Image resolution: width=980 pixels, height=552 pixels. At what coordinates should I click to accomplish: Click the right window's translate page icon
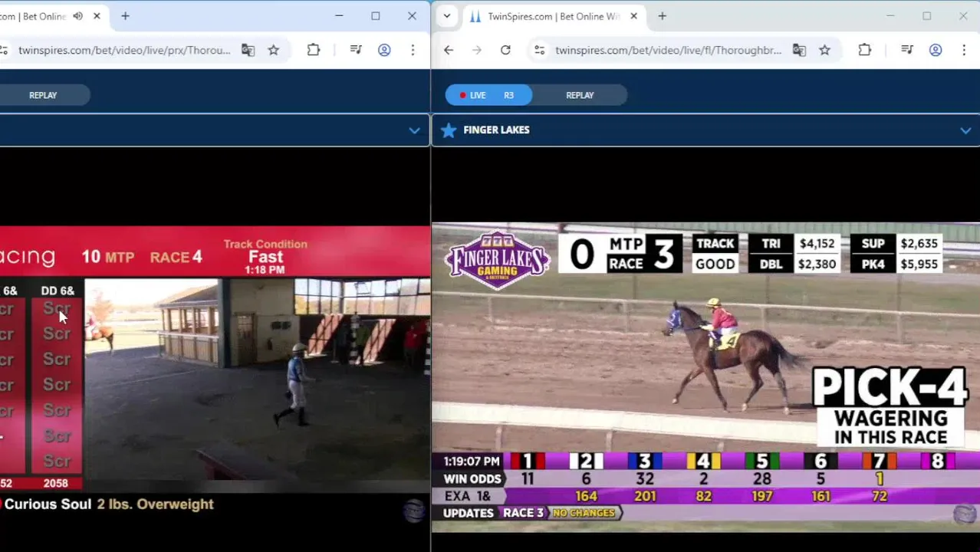point(799,50)
